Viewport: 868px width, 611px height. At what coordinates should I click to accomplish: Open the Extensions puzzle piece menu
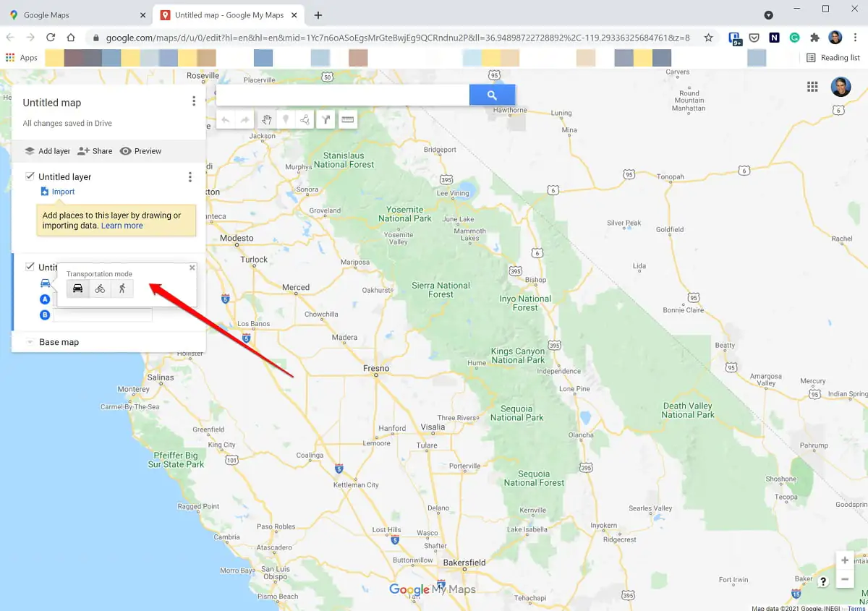[814, 38]
